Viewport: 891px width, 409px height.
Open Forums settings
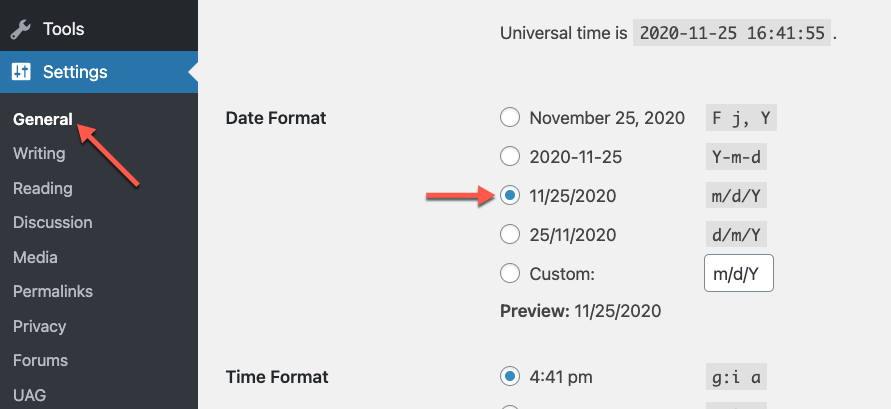pyautogui.click(x=40, y=360)
